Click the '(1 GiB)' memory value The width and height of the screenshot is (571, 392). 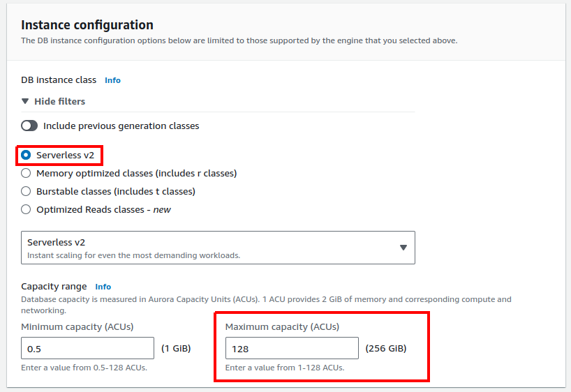tap(176, 348)
